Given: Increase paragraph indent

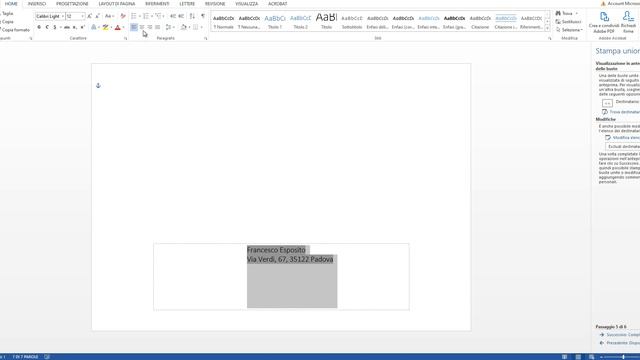Looking at the screenshot, I should 181,16.
